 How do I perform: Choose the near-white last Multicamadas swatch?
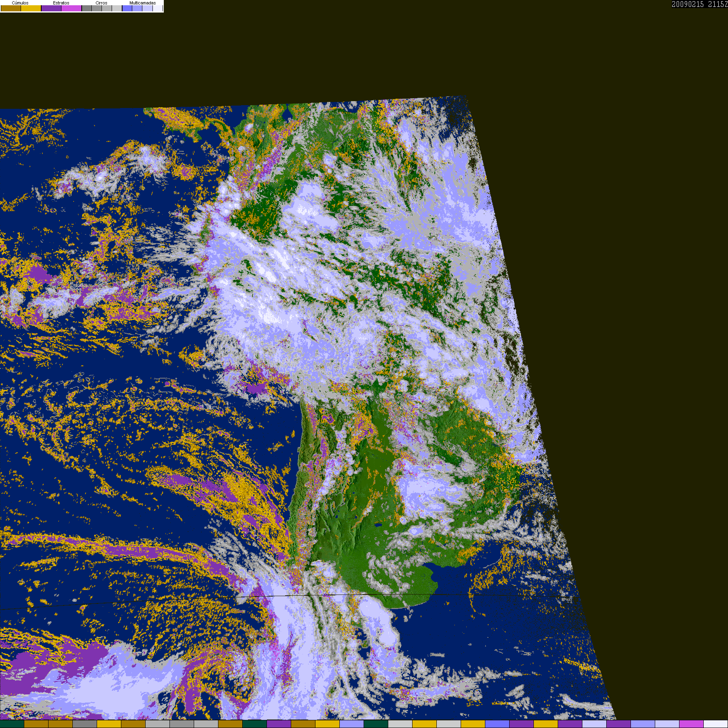(157, 8)
